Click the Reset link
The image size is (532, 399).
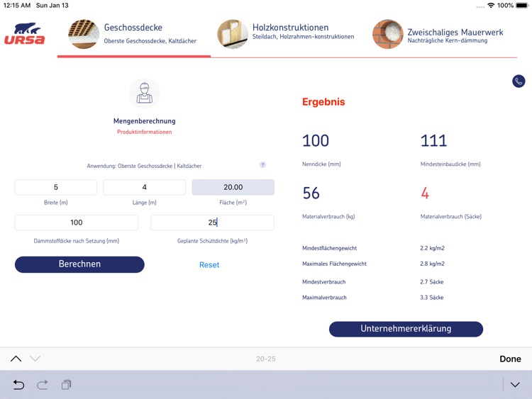click(x=209, y=265)
